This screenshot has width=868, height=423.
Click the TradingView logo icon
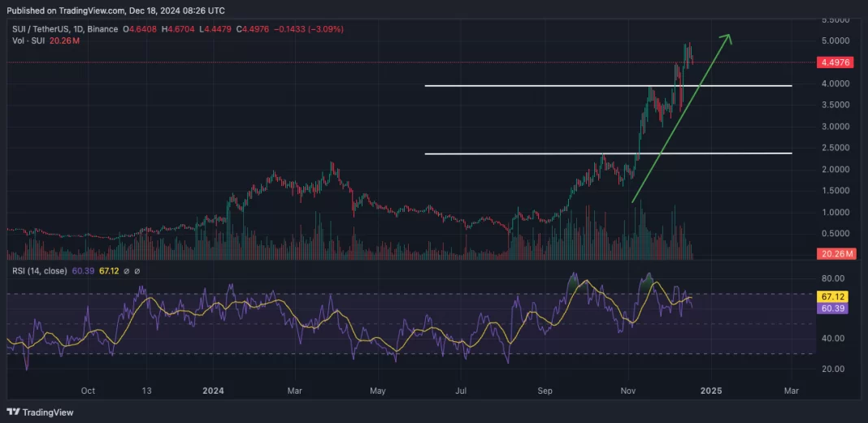pyautogui.click(x=15, y=412)
